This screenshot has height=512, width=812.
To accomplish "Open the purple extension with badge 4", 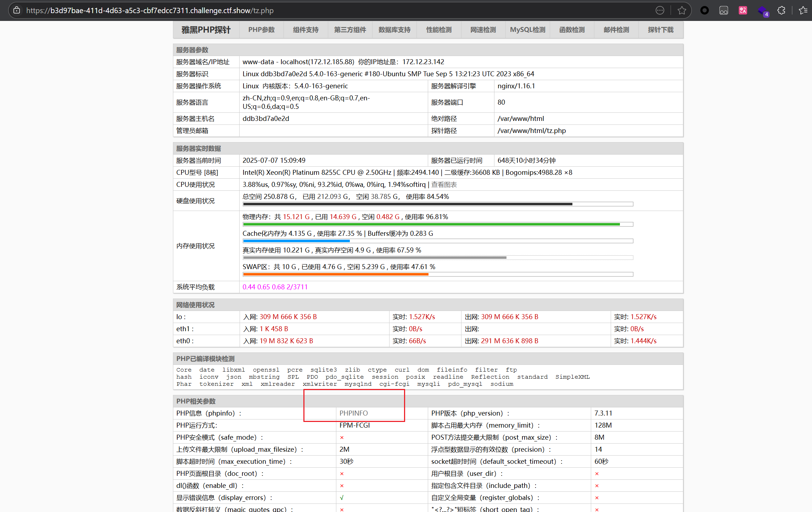I will (763, 11).
